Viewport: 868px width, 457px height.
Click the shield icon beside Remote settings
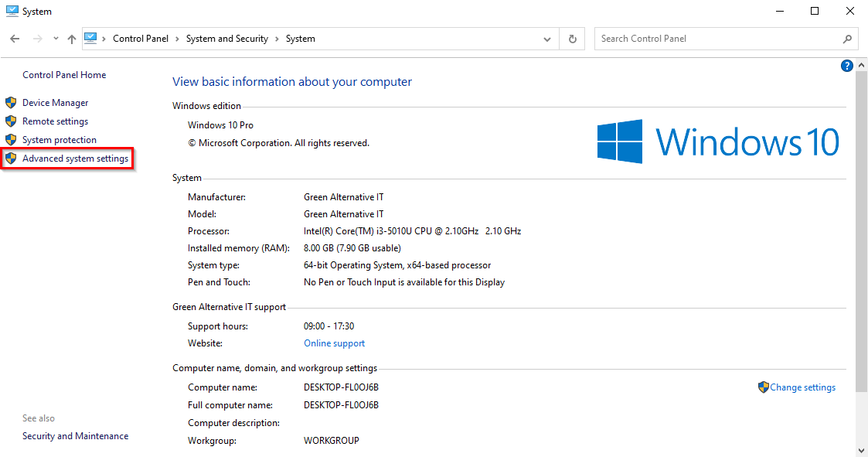click(11, 121)
